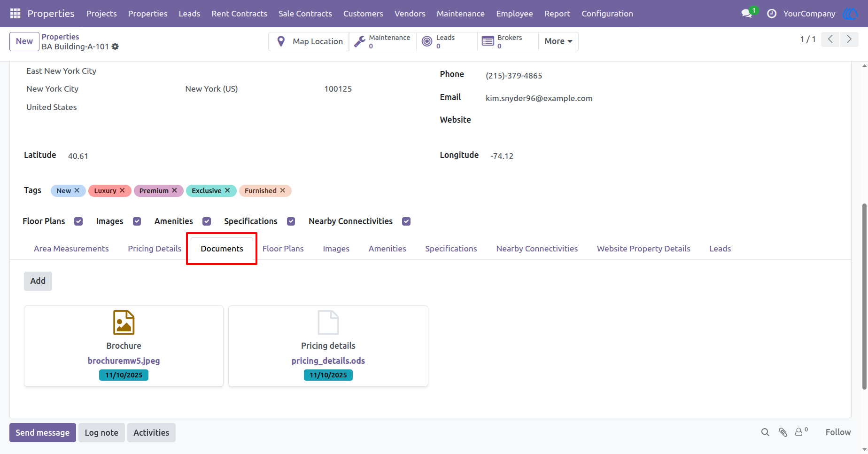Open the pricing_details.ods file link
Viewport: 868px width, 454px height.
(328, 360)
